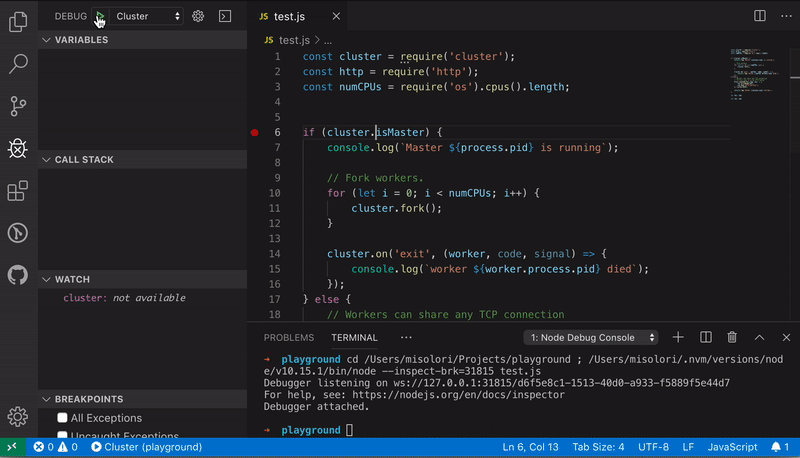Maximize the panel with the up chevron
Image resolution: width=800 pixels, height=458 pixels.
(759, 337)
